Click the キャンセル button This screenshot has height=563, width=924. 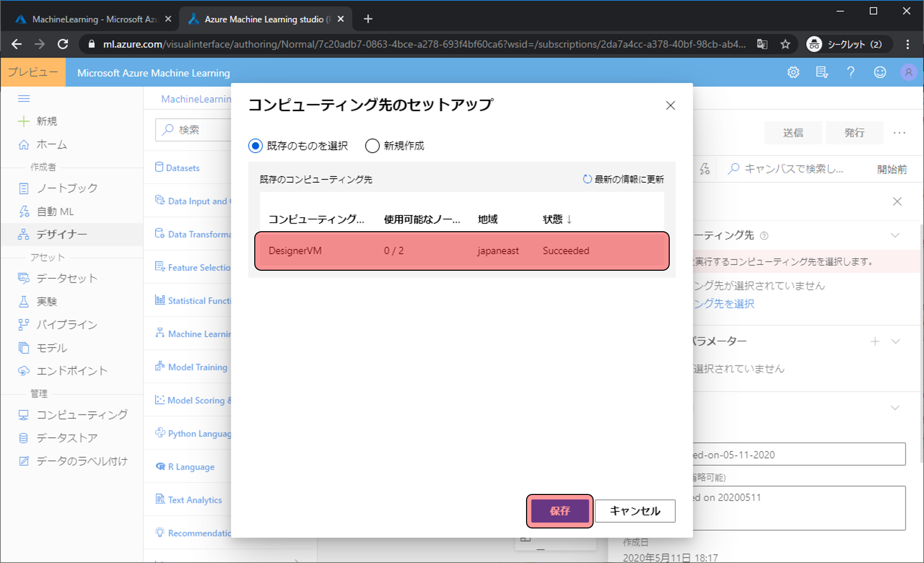point(635,511)
